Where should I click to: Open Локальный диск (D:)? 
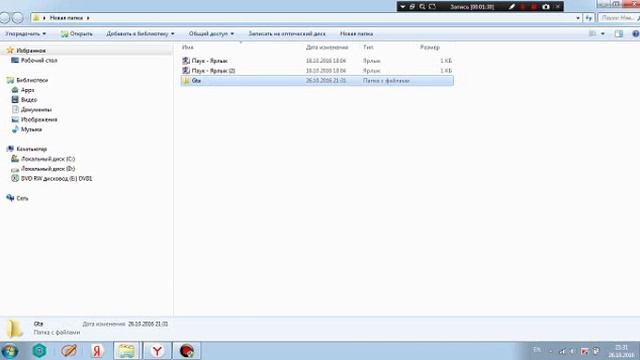(48, 169)
